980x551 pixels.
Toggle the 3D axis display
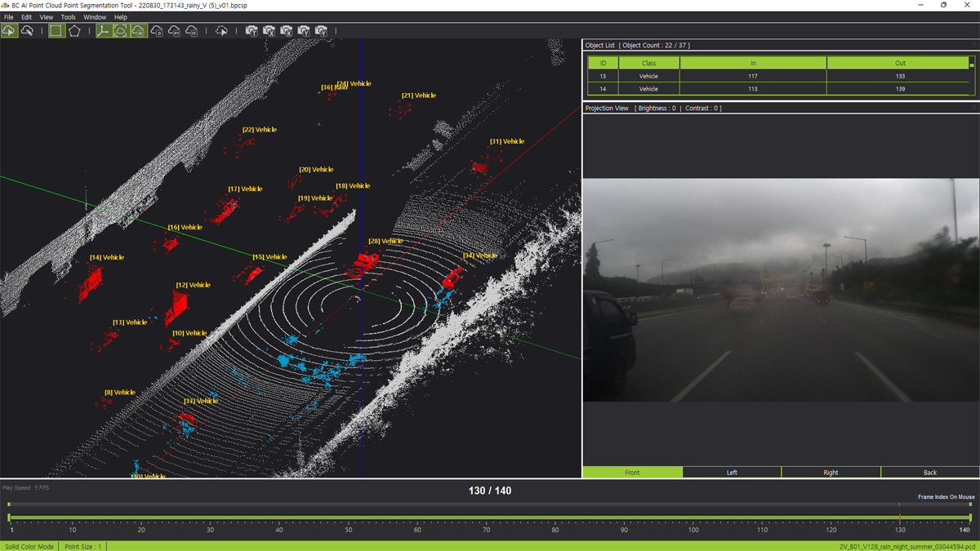[103, 31]
